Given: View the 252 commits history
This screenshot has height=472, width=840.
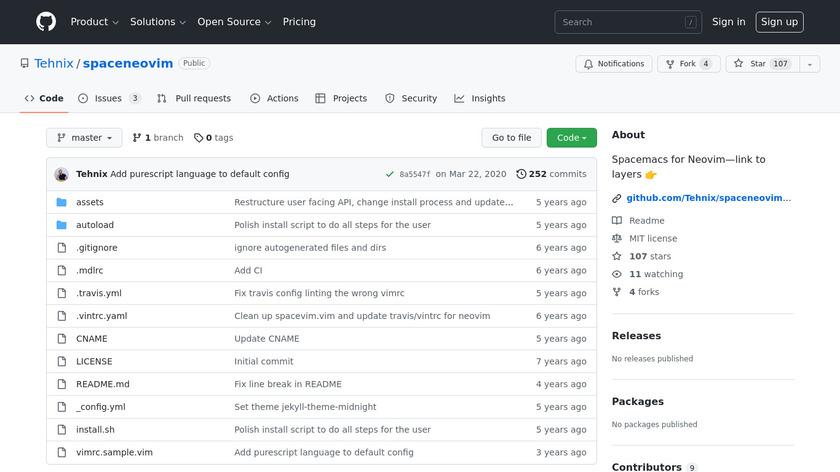Looking at the screenshot, I should click(551, 174).
